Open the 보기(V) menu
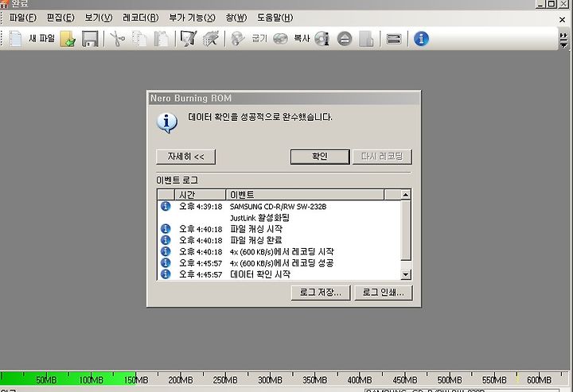 [99, 17]
